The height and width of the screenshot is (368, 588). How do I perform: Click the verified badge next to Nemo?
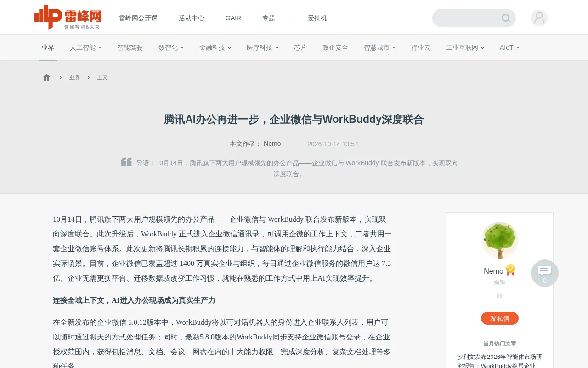click(510, 270)
